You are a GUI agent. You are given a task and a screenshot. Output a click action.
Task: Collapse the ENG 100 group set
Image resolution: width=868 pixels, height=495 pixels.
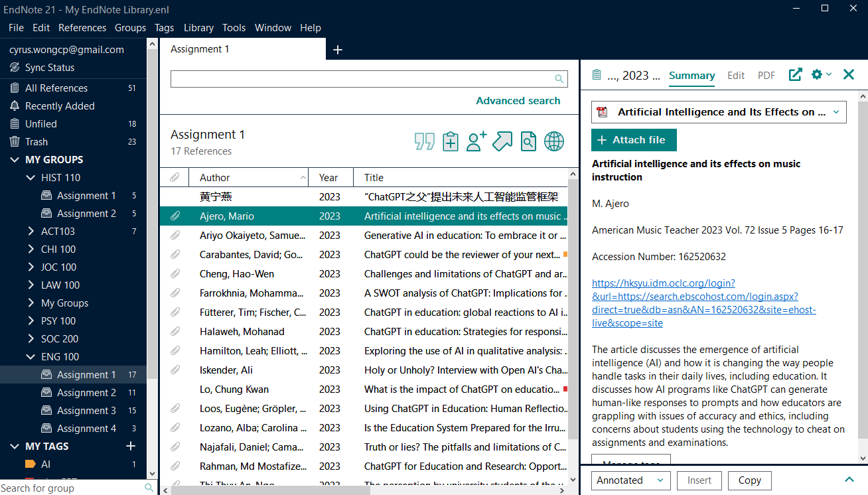click(31, 357)
